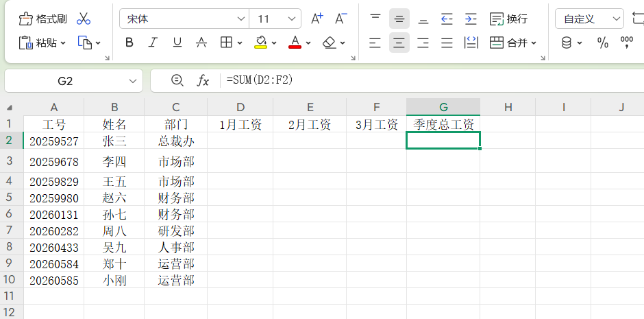Set middle vertical alignment
This screenshot has width=644, height=319.
[399, 19]
